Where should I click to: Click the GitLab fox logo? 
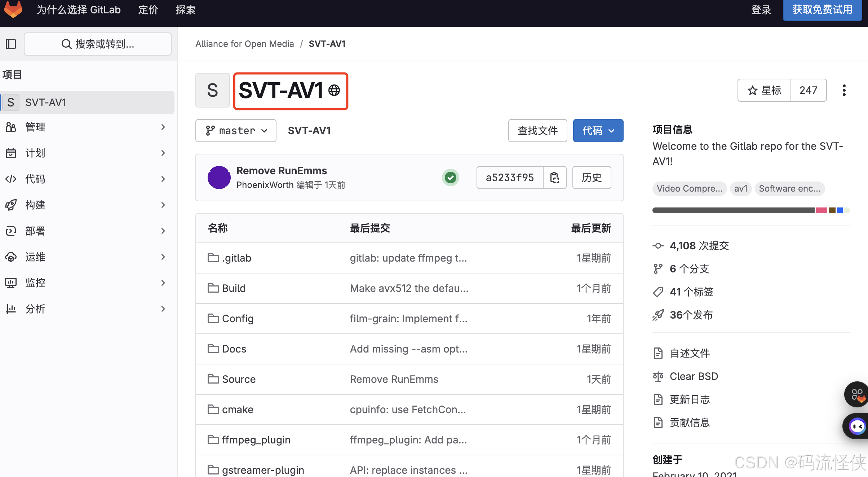pyautogui.click(x=13, y=9)
